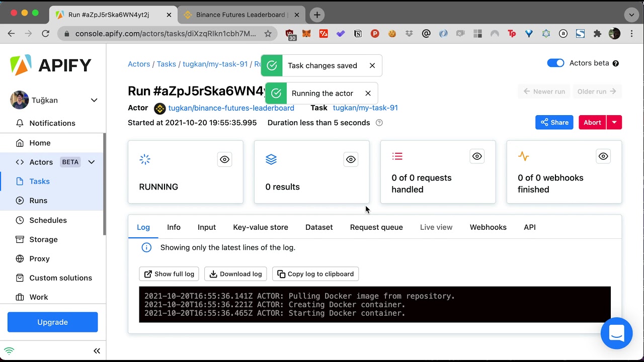Click the browser address bar
Image resolution: width=644 pixels, height=362 pixels.
[x=166, y=34]
